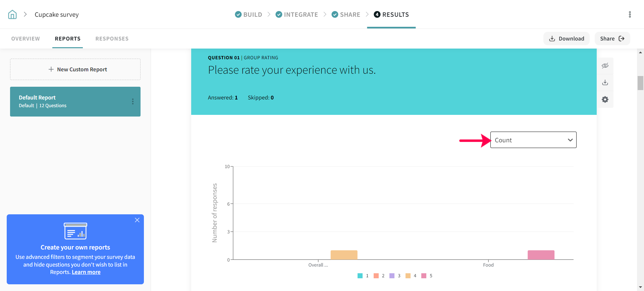
Task: Open question settings gear icon
Action: (x=605, y=99)
